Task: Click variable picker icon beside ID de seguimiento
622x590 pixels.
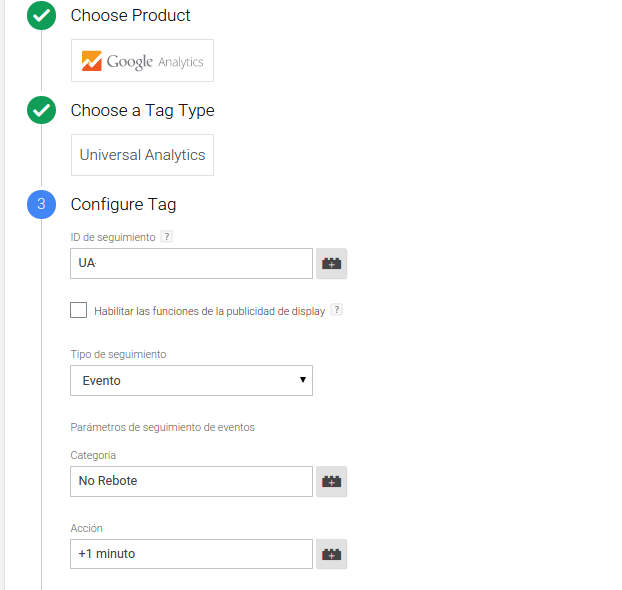Action: 332,263
